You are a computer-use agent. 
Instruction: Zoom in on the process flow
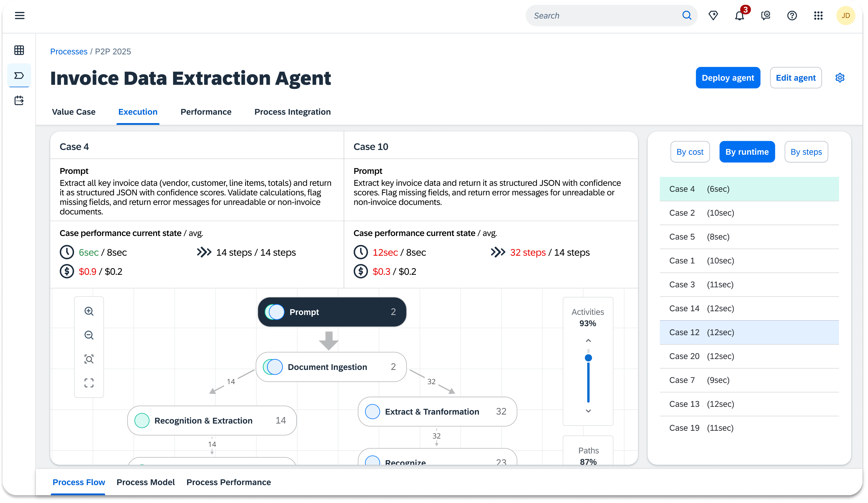tap(89, 311)
